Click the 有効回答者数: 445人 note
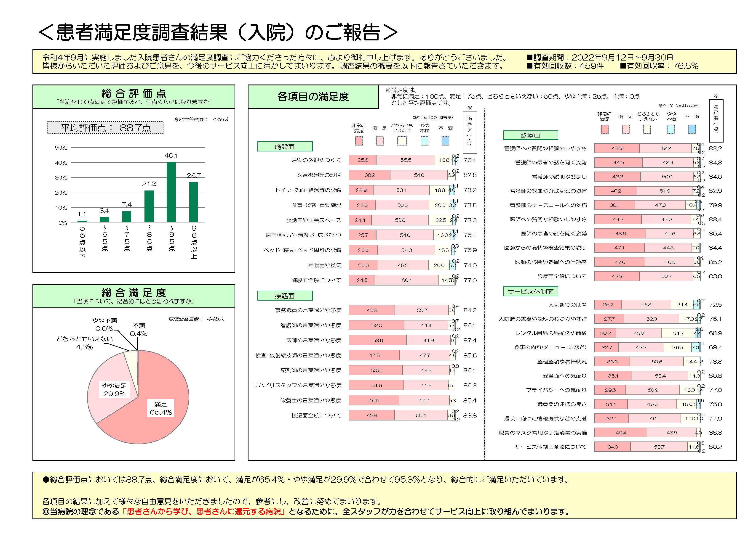This screenshot has width=756, height=534. tap(196, 319)
